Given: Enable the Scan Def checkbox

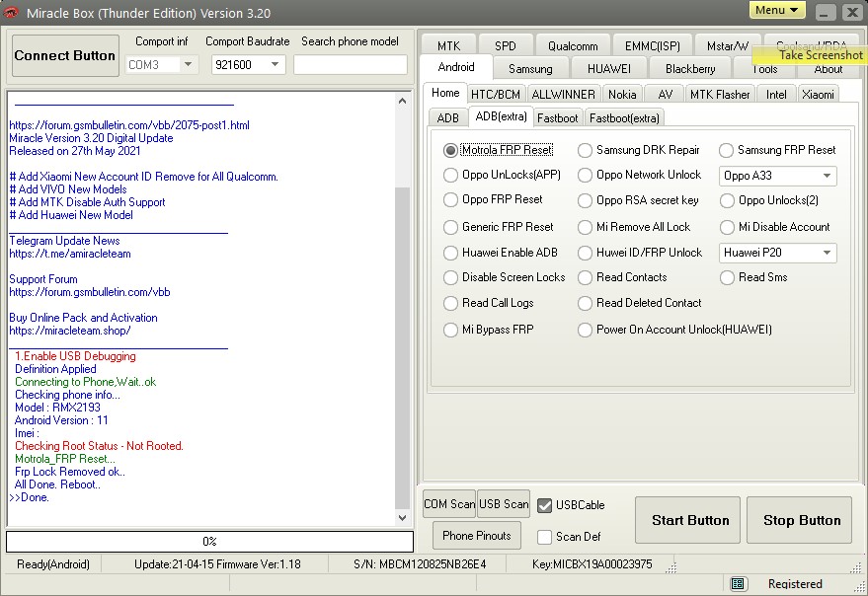Looking at the screenshot, I should click(x=545, y=537).
